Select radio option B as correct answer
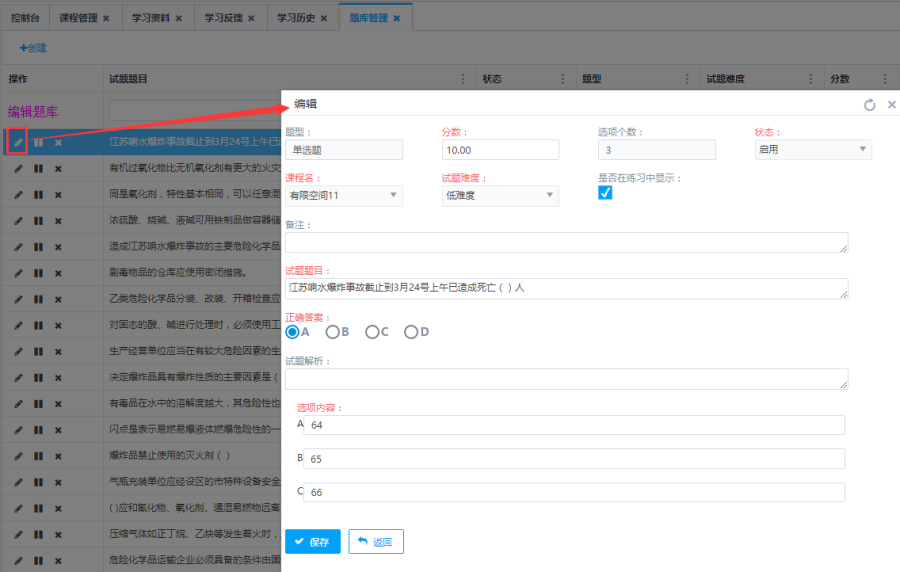This screenshot has height=572, width=900. (333, 332)
